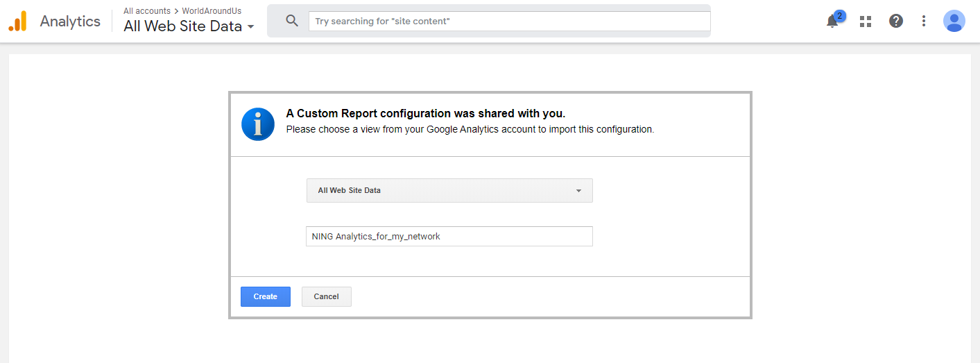Focus the report name input field
The image size is (980, 363).
[x=449, y=236]
